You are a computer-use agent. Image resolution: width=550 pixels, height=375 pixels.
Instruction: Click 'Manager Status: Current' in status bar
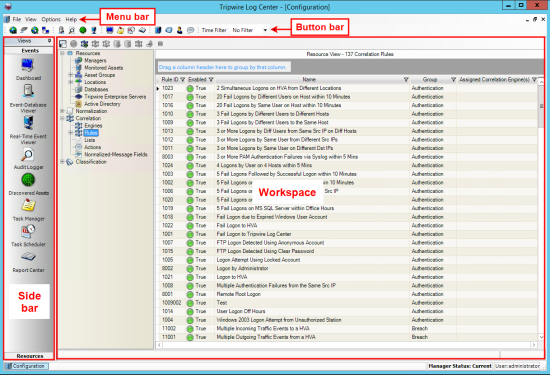[x=460, y=366]
